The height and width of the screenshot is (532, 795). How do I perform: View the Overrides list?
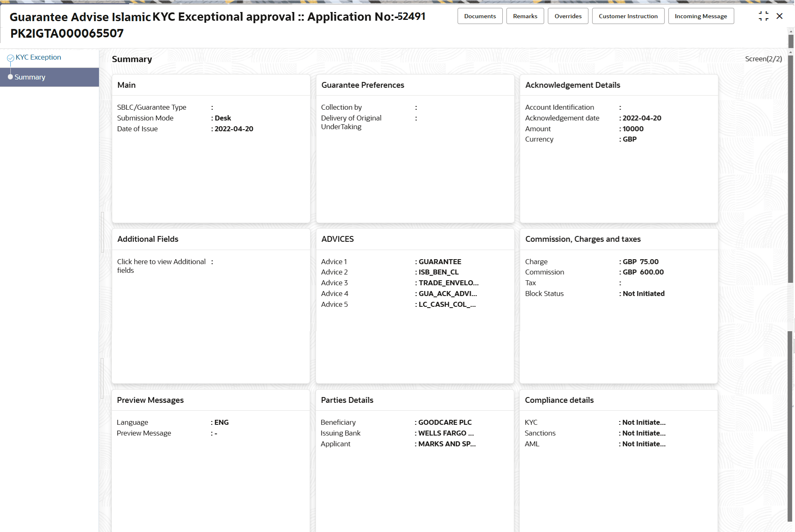(x=568, y=16)
